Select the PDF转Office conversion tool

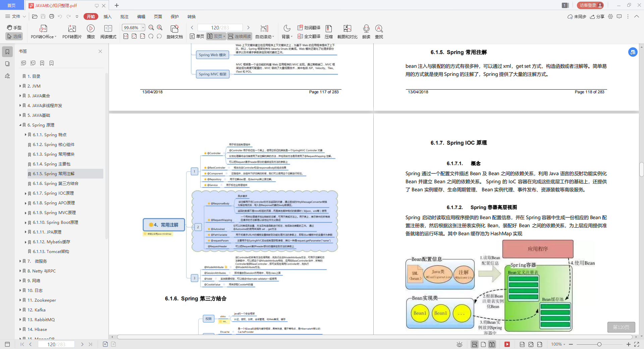click(x=43, y=32)
